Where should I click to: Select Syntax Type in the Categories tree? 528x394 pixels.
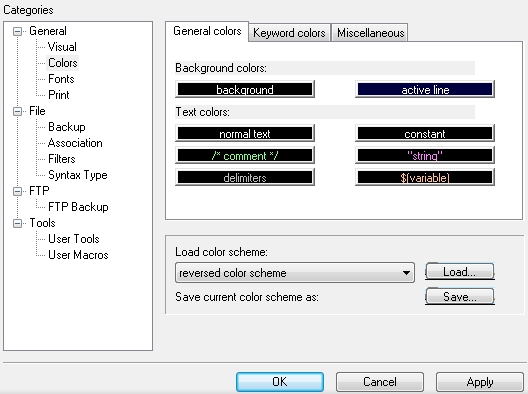[77, 175]
